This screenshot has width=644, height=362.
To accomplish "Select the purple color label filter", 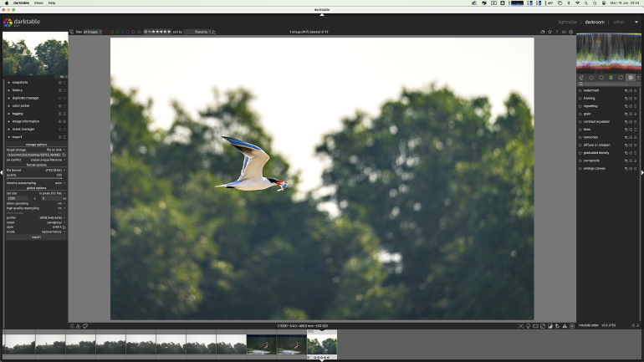I will pyautogui.click(x=128, y=32).
